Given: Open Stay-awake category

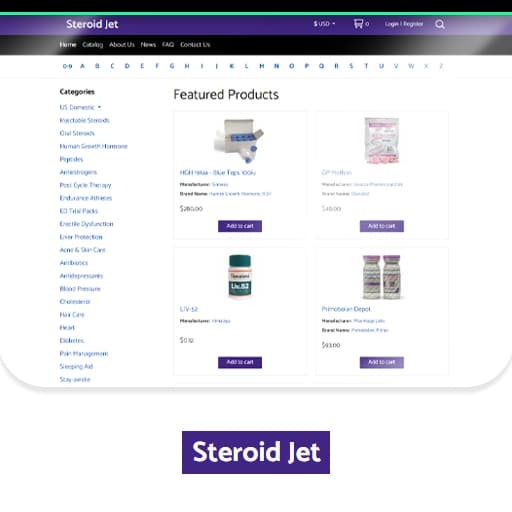Looking at the screenshot, I should pyautogui.click(x=75, y=379).
